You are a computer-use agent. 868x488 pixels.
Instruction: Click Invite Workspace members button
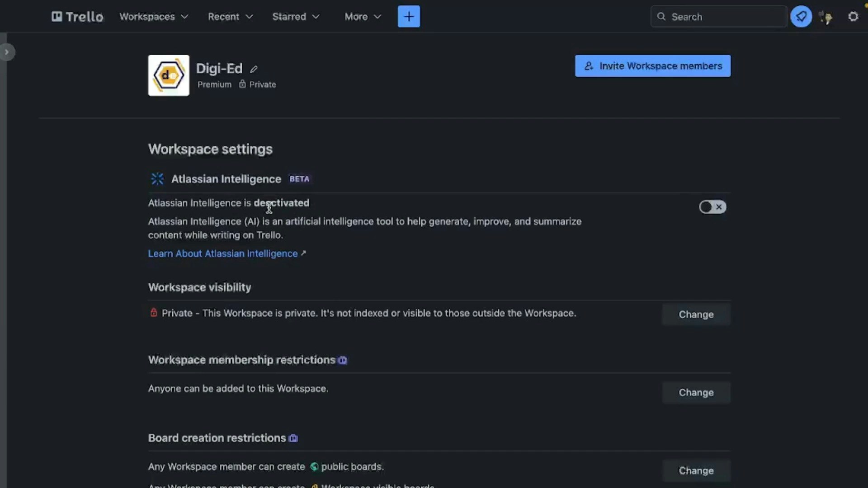pyautogui.click(x=652, y=66)
